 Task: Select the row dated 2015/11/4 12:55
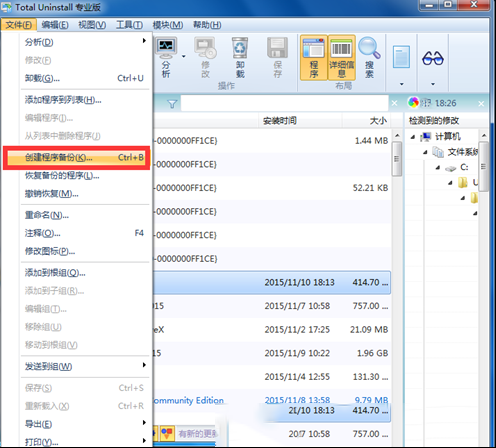[272, 377]
